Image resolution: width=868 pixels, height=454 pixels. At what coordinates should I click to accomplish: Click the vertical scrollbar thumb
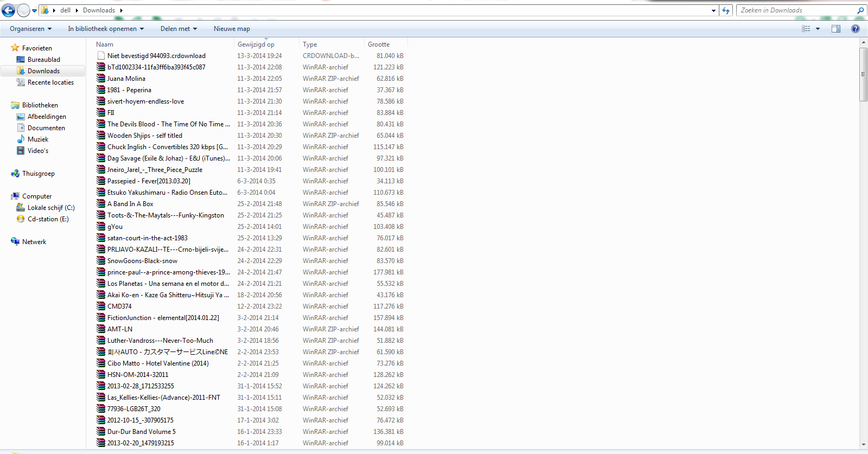pos(863,74)
